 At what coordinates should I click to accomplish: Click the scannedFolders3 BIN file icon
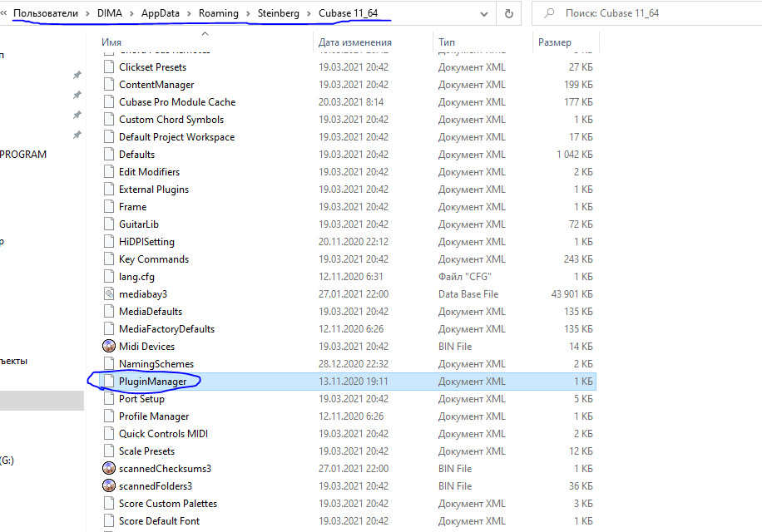pos(109,486)
